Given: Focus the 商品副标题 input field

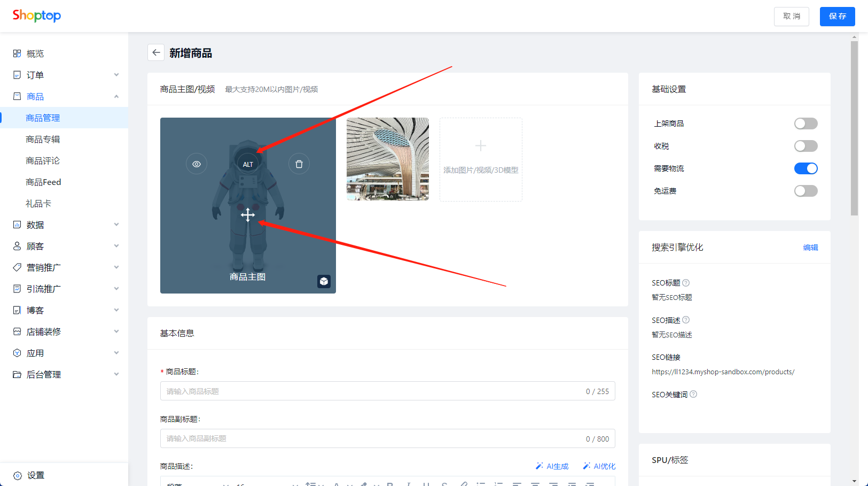Looking at the screenshot, I should pos(388,438).
